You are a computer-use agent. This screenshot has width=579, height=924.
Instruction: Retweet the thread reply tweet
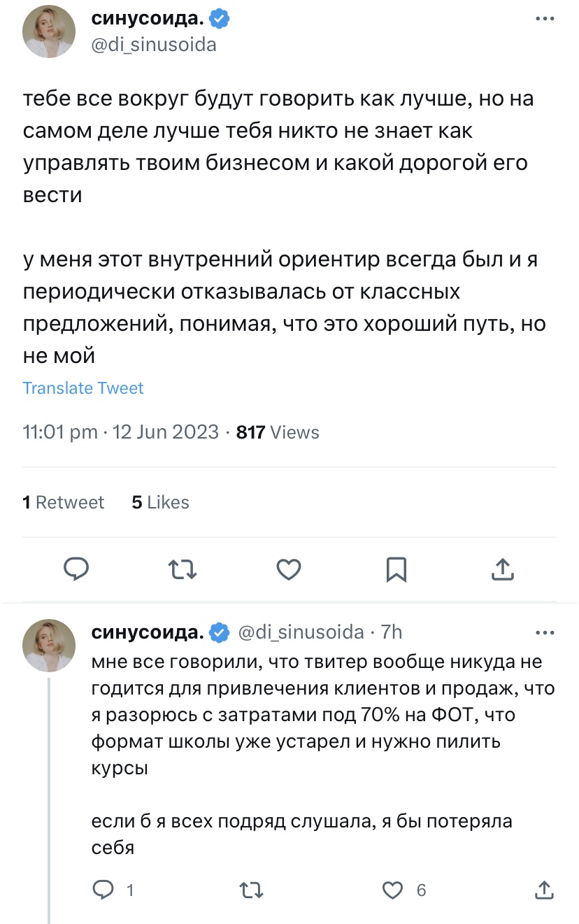click(251, 890)
